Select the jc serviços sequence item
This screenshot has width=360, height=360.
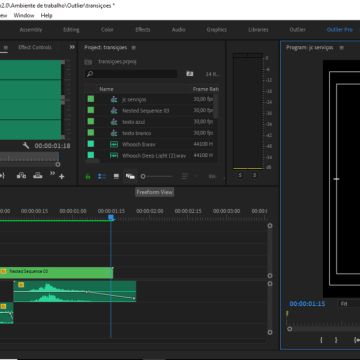click(134, 99)
